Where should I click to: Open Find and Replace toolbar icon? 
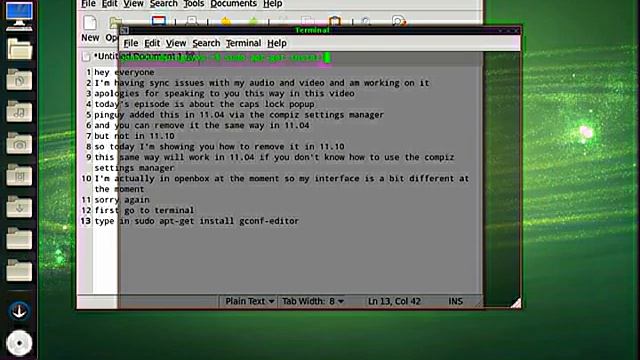pos(398,21)
